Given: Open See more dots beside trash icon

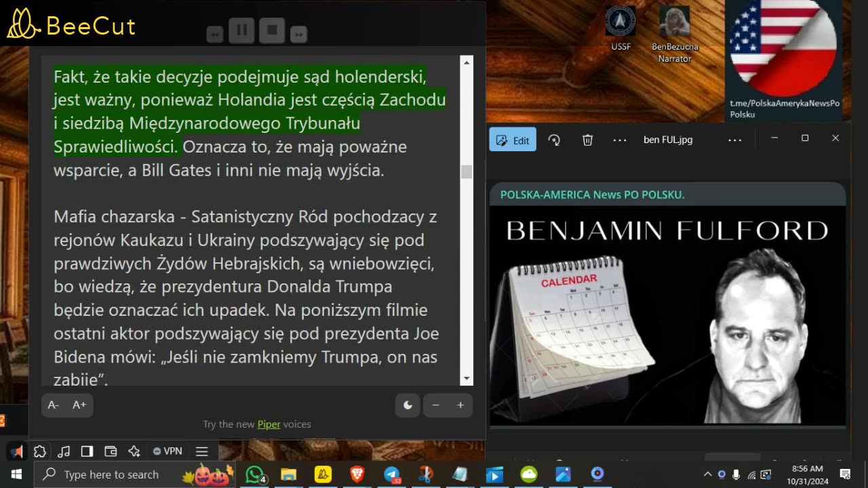Looking at the screenshot, I should (x=620, y=140).
